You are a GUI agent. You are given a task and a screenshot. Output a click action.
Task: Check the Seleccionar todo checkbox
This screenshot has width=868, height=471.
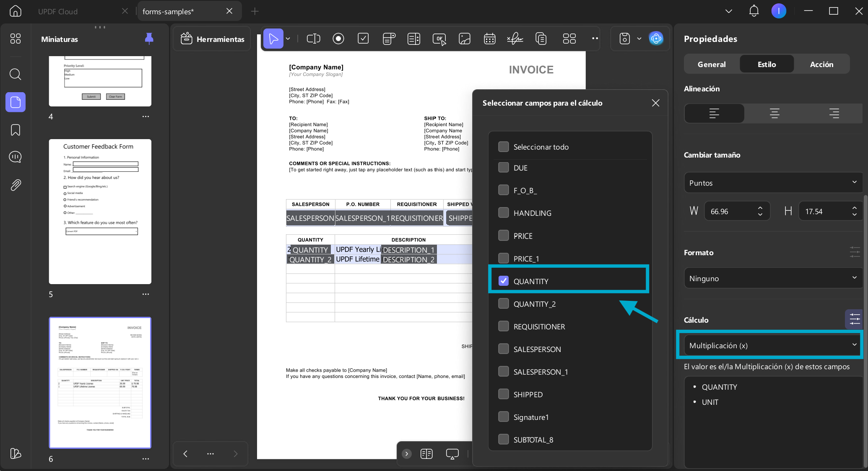tap(504, 147)
